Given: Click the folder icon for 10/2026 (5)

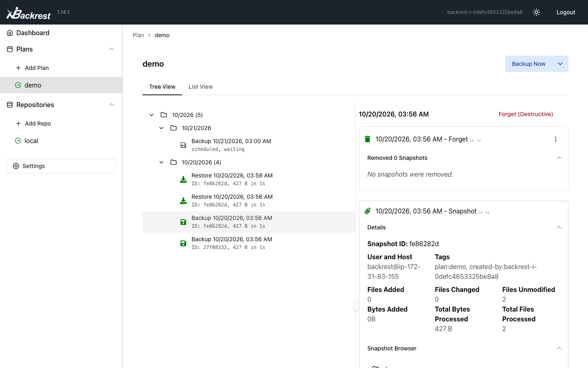Looking at the screenshot, I should pyautogui.click(x=164, y=115).
